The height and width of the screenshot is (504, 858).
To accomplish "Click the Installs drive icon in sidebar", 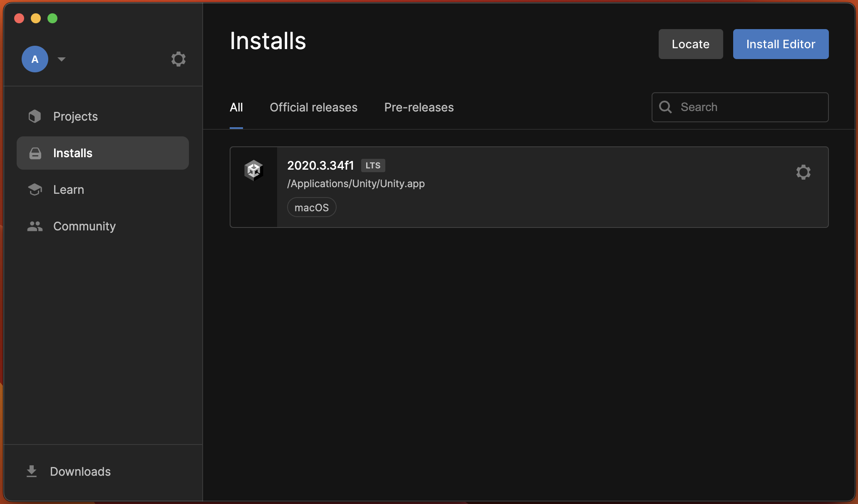I will click(35, 153).
